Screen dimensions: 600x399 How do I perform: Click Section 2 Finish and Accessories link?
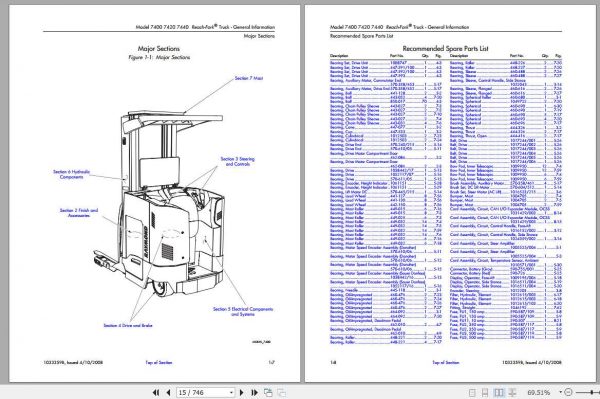79,213
